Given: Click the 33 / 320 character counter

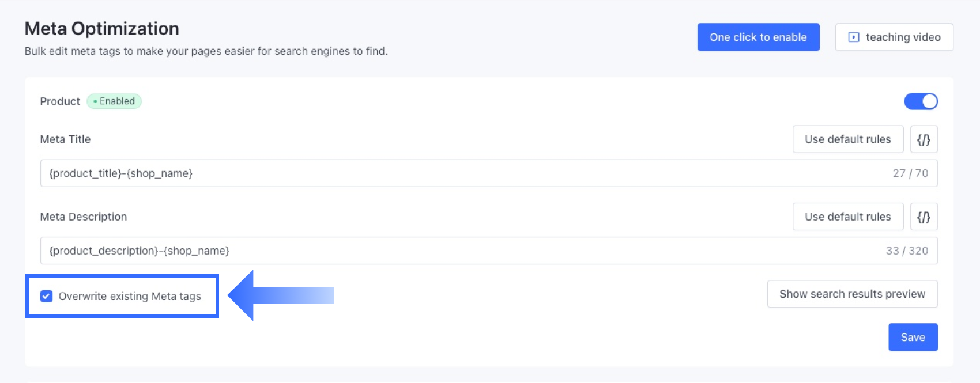Looking at the screenshot, I should click(x=907, y=251).
